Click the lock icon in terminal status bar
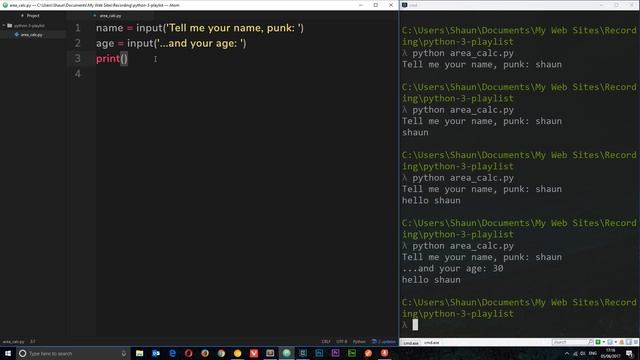The image size is (640, 360). coord(622,342)
